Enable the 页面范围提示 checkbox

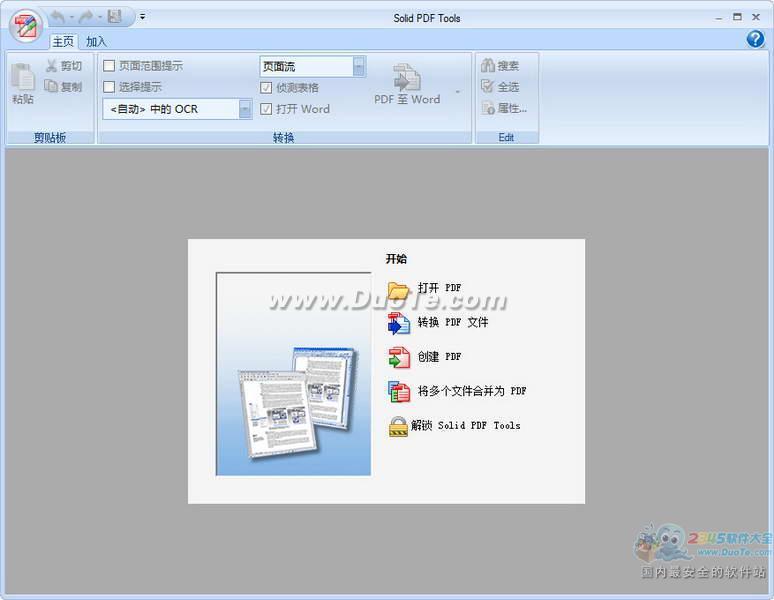pos(109,66)
